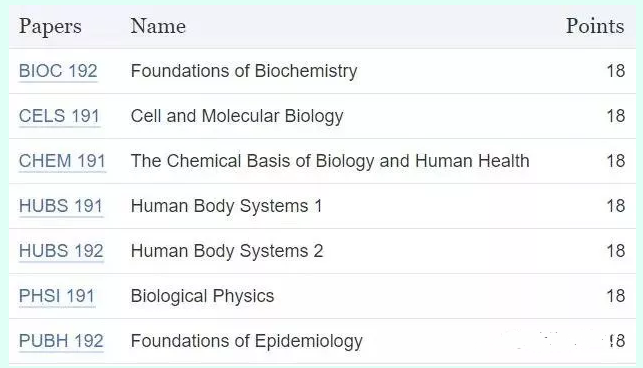Open the HUBS 192 paper link
Viewport: 643px width, 368px height.
pos(61,251)
